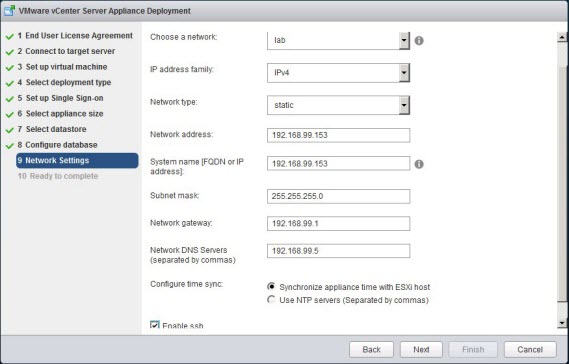Click the Subnet mask input field
Image resolution: width=569 pixels, height=364 pixels.
(339, 196)
